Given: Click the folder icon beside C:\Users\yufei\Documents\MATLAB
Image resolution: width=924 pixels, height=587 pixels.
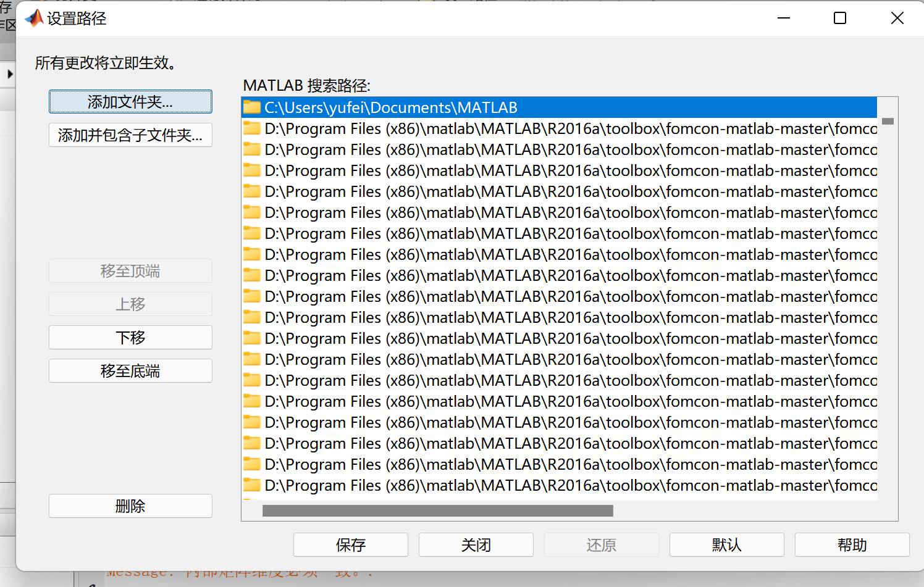Looking at the screenshot, I should (252, 107).
